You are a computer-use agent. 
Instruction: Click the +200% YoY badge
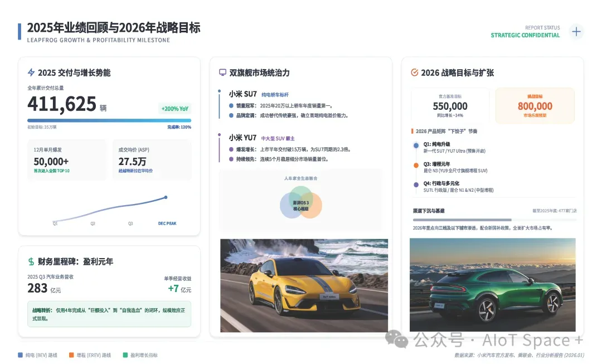pos(174,109)
